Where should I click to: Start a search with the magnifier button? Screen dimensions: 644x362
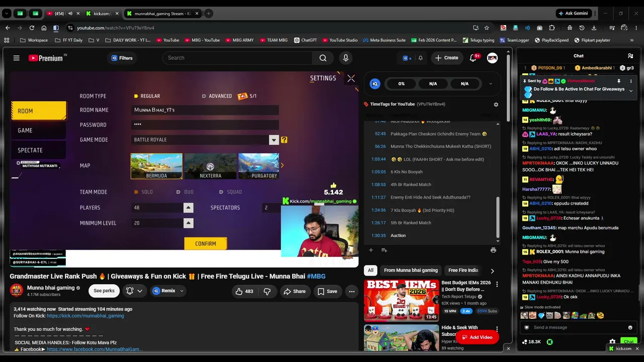323,58
